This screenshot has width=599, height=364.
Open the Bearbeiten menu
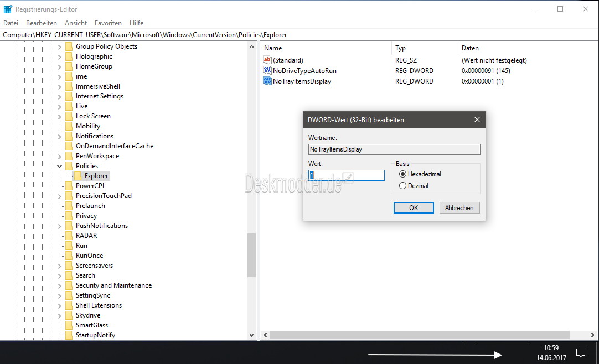pyautogui.click(x=42, y=23)
